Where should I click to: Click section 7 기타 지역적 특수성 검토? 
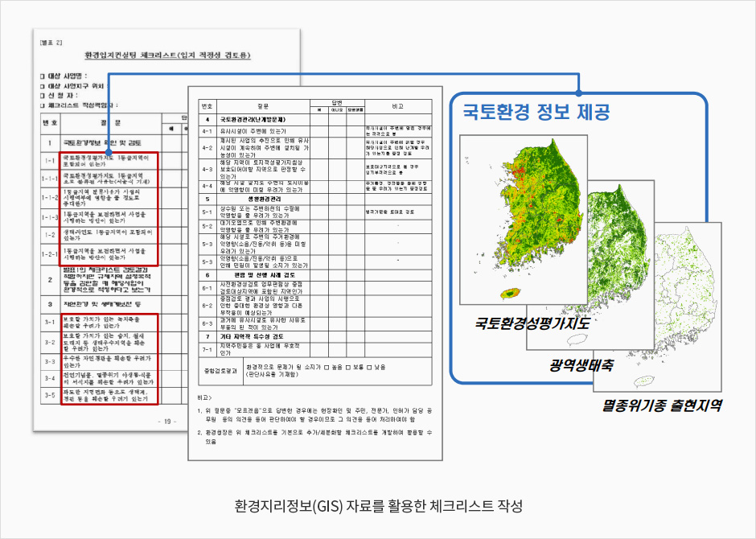pyautogui.click(x=314, y=336)
